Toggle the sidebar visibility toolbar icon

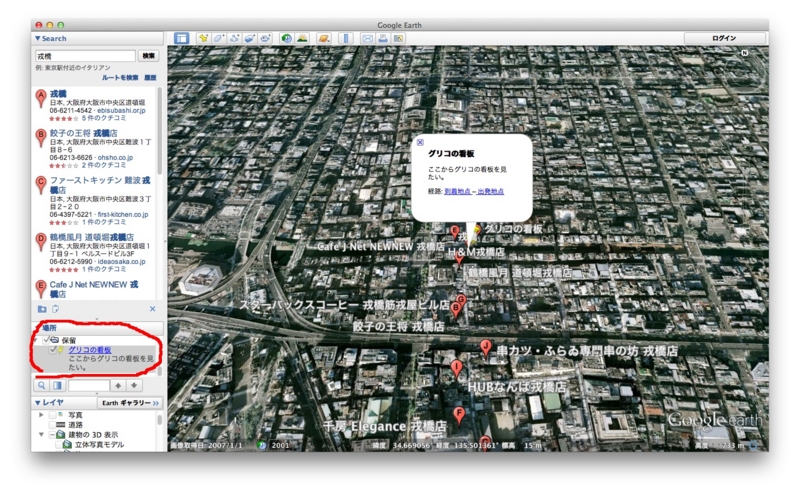pyautogui.click(x=181, y=38)
